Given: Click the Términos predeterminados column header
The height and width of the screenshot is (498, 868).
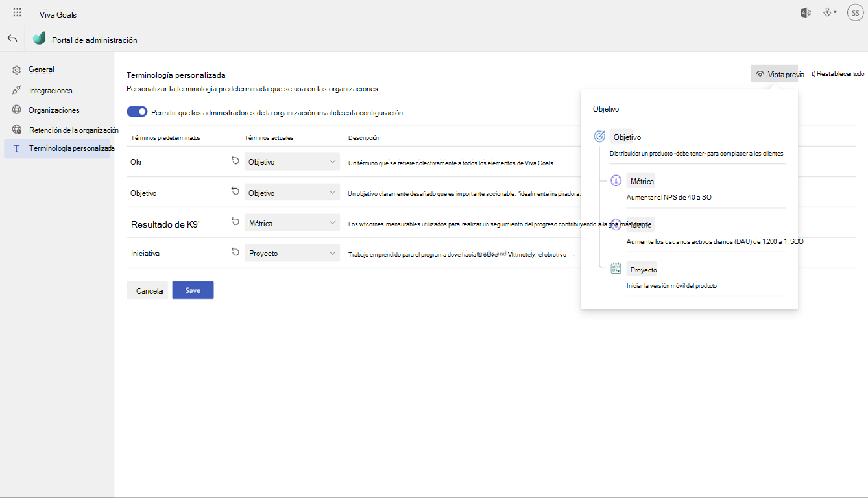Looking at the screenshot, I should 165,138.
